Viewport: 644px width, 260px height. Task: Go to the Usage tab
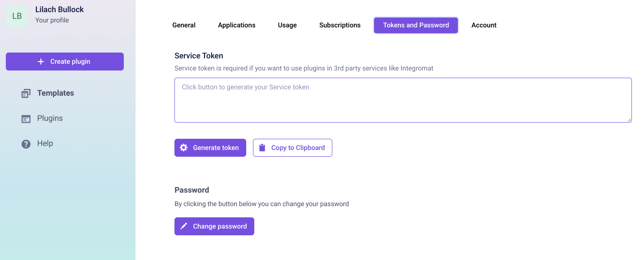[x=287, y=25]
